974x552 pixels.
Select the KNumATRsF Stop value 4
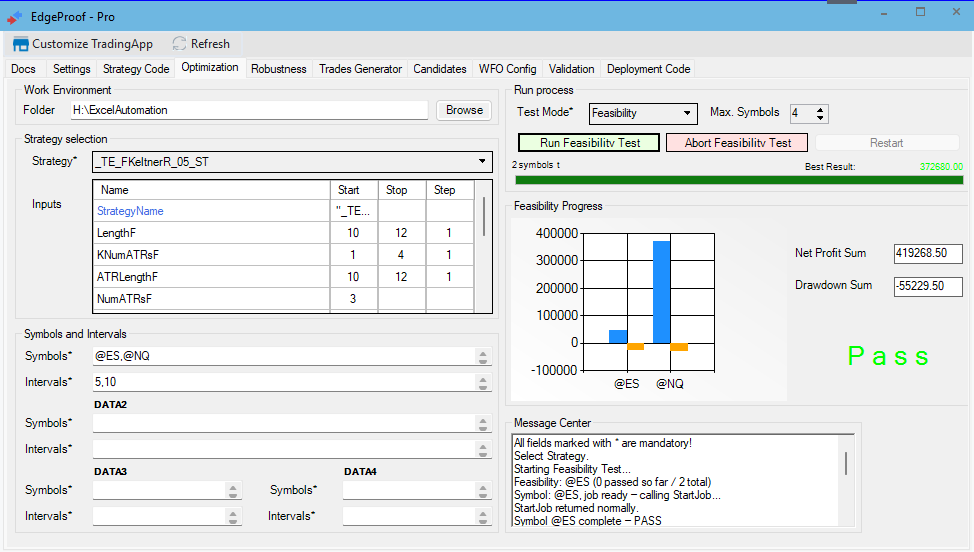pos(401,255)
